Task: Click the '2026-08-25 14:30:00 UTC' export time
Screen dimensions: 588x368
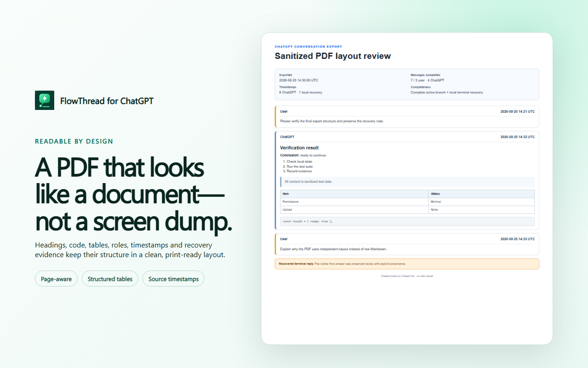Action: [299, 80]
